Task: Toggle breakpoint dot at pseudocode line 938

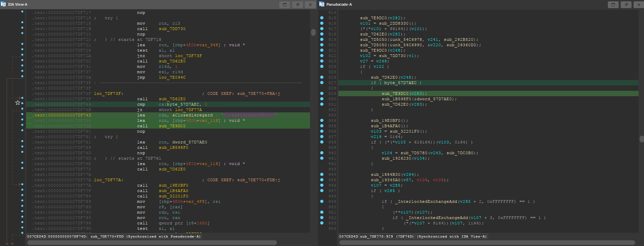Action: point(322,142)
